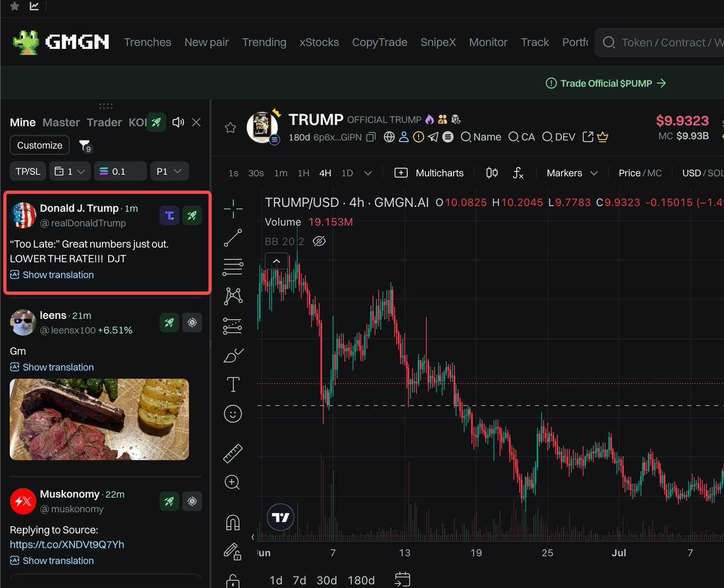The width and height of the screenshot is (724, 588).
Task: Click the gold crown icon
Action: [602, 137]
